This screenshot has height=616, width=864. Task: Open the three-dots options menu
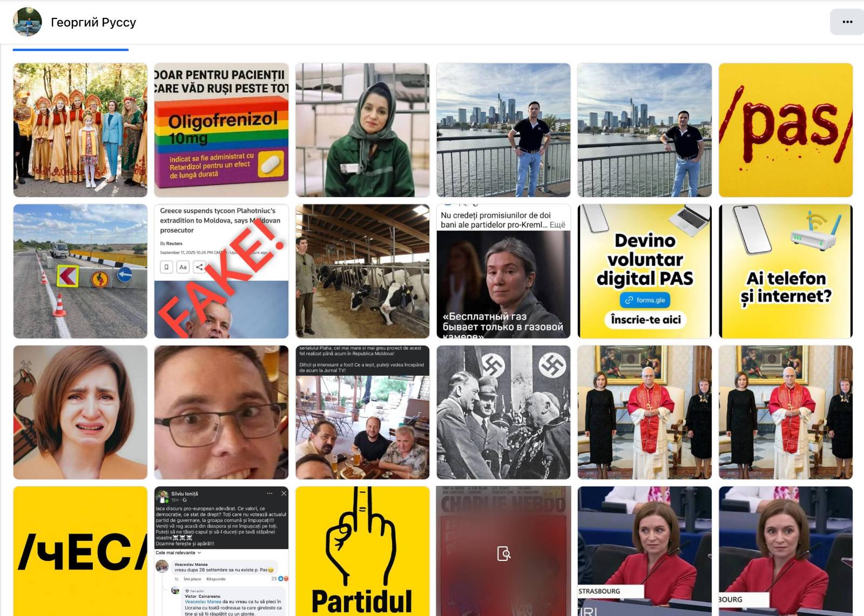click(x=847, y=22)
